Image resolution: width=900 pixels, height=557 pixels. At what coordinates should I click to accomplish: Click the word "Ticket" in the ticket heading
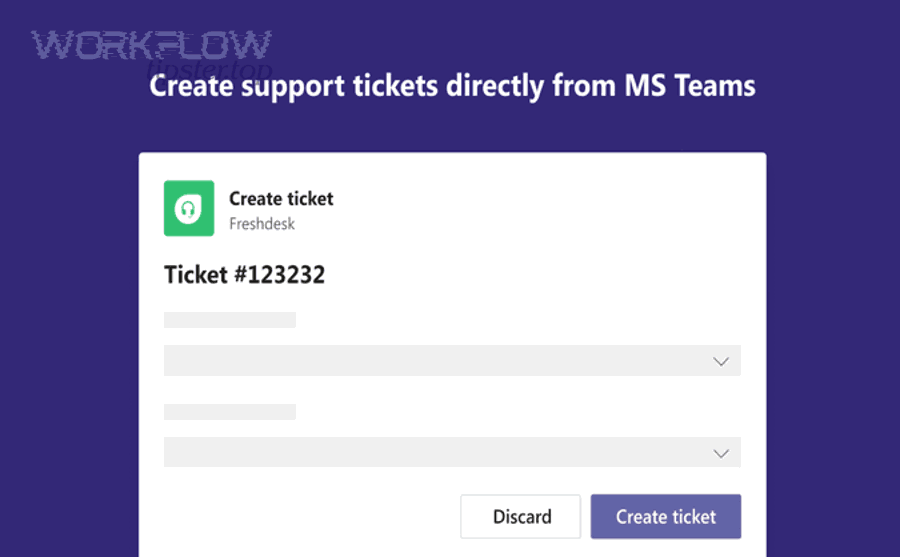coord(196,275)
